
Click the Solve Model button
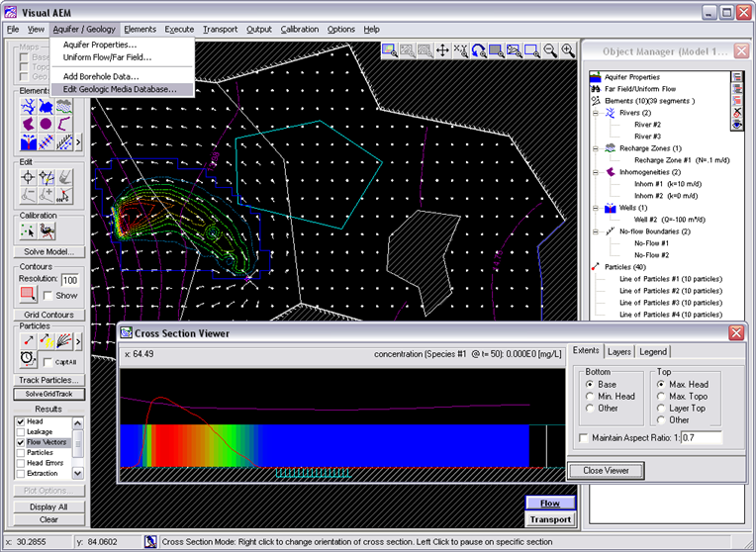(49, 251)
